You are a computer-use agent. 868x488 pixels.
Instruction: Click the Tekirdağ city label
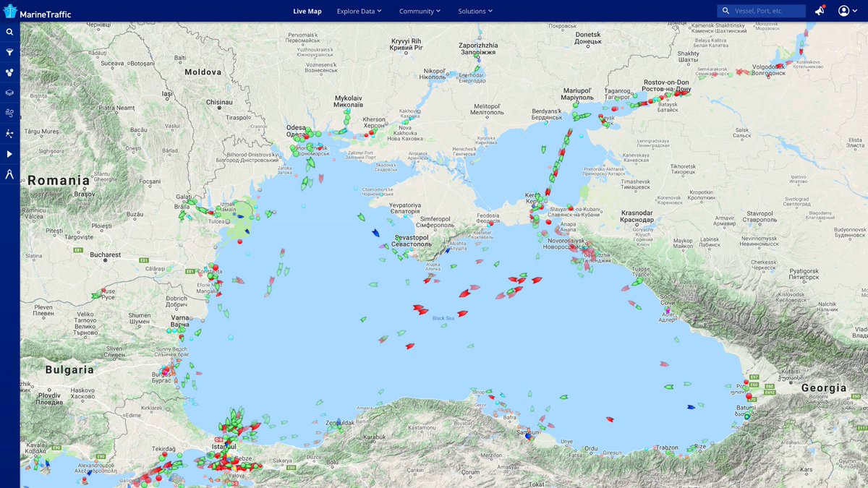coord(163,449)
